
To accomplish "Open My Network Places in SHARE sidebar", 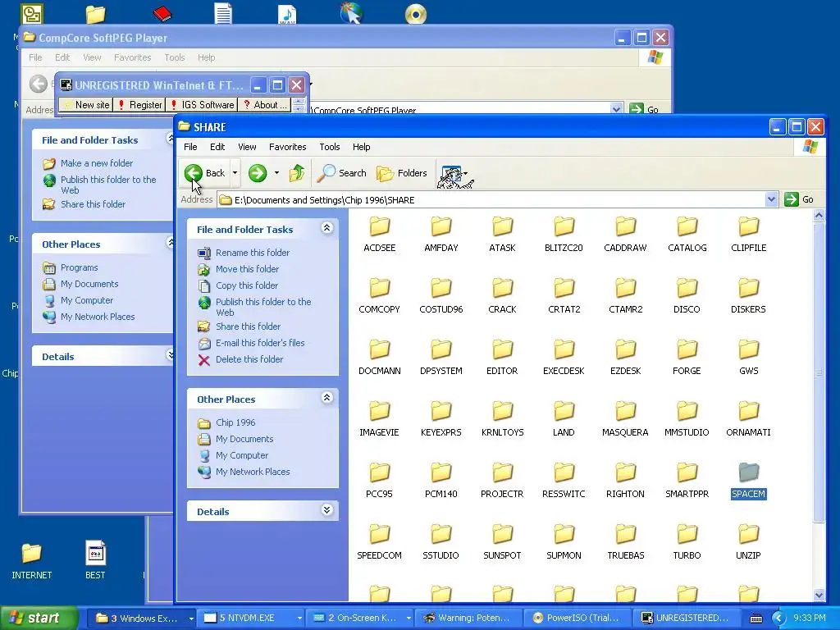I will (253, 472).
